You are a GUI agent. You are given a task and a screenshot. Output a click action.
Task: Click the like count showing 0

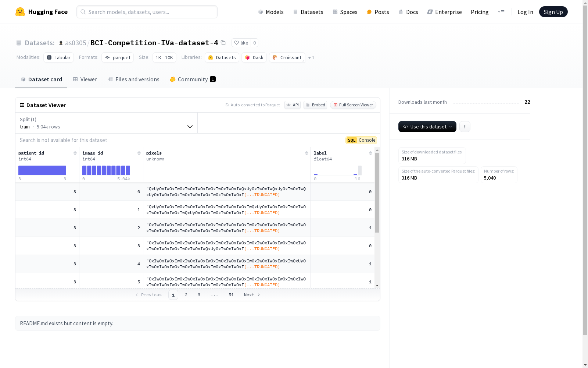(254, 43)
